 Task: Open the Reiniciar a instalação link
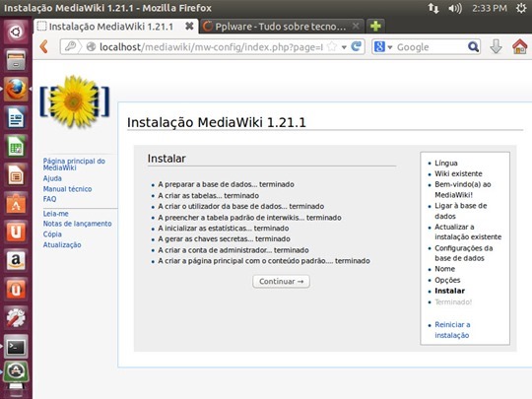pyautogui.click(x=452, y=330)
